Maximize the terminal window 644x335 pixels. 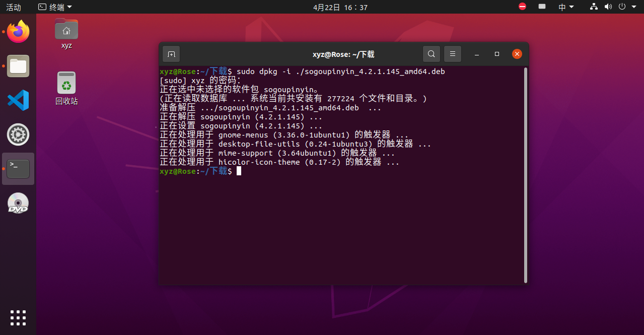pyautogui.click(x=497, y=54)
